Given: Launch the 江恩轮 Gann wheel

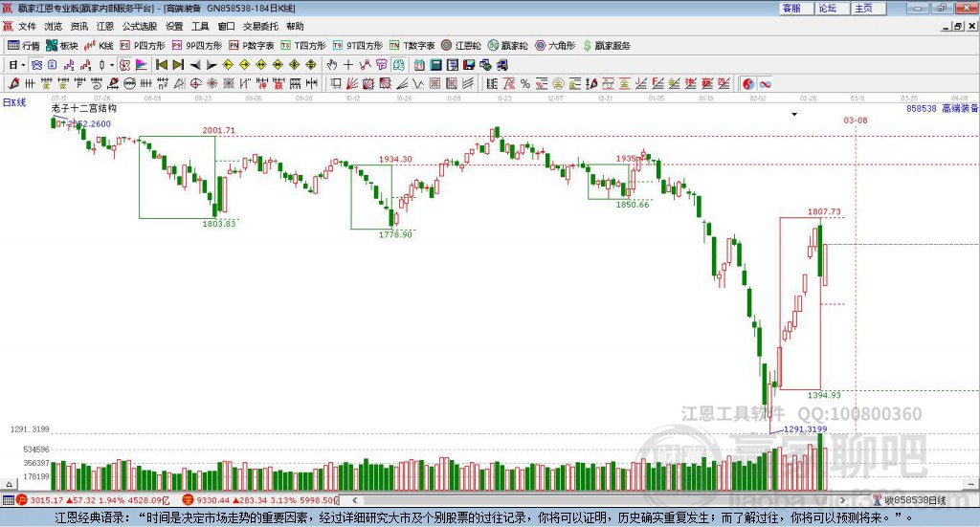Looking at the screenshot, I should [x=461, y=46].
